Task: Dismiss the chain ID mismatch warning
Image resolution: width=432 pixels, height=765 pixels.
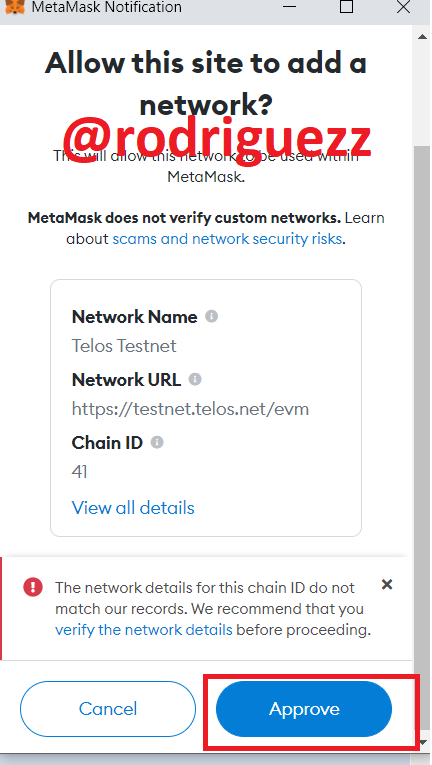Action: 387,584
